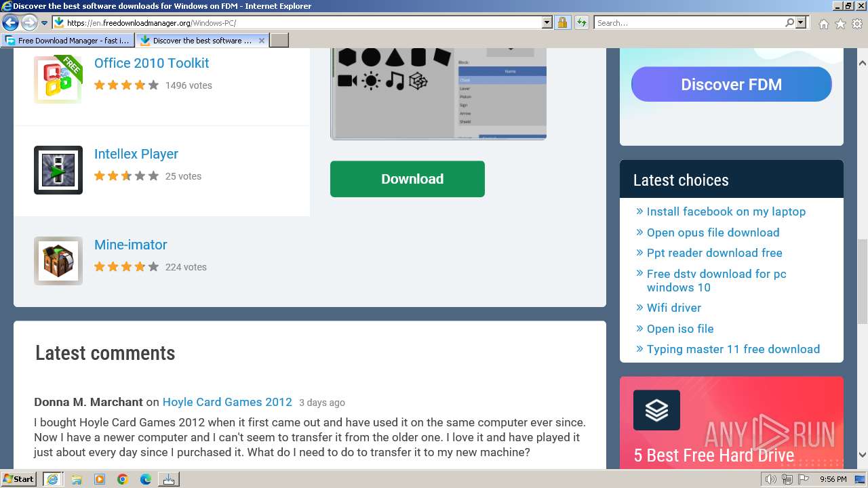Open Mine-imator link
Image resolution: width=868 pixels, height=488 pixels.
pos(130,245)
